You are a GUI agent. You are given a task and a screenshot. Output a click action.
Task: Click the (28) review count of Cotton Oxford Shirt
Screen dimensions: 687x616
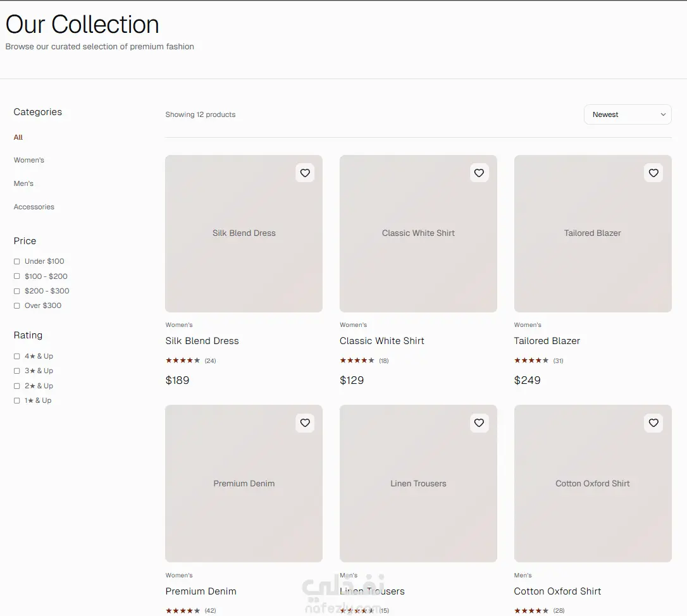[559, 611]
